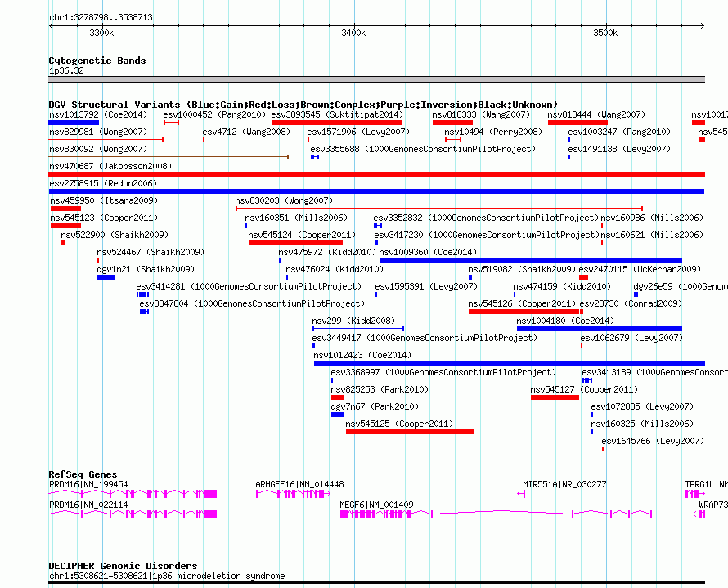Click MIR551A|NR_030277 gene label
The height and width of the screenshot is (588, 728).
564,484
